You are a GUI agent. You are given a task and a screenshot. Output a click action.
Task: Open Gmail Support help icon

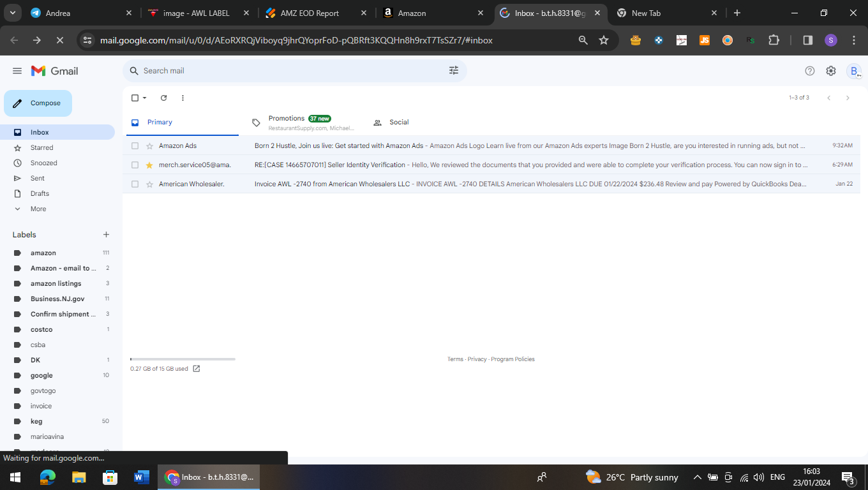[x=810, y=71]
